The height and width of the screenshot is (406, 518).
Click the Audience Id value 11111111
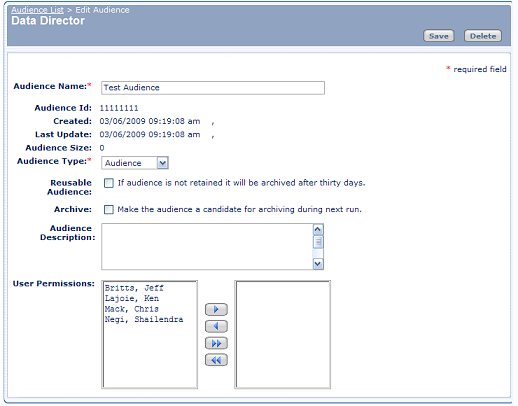(x=119, y=108)
